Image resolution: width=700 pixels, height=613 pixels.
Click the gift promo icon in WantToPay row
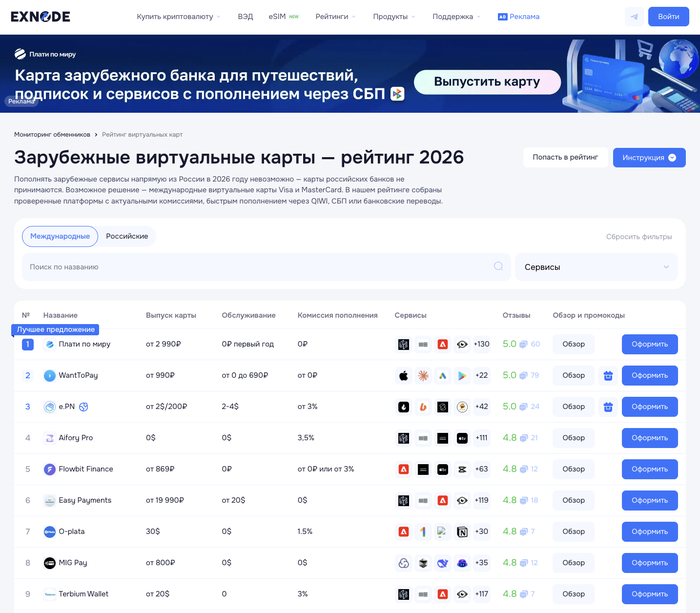pyautogui.click(x=608, y=375)
